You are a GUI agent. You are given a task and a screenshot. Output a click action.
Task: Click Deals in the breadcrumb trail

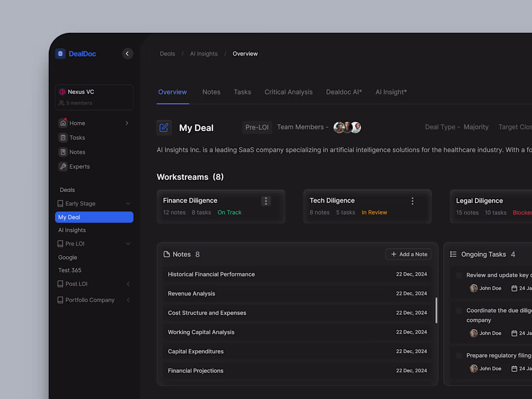tap(167, 54)
